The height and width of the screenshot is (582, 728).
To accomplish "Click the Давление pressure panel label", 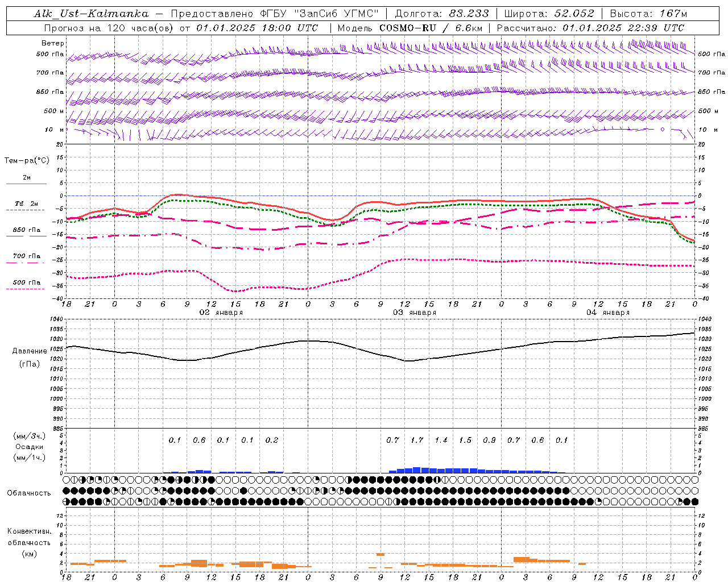I will (x=29, y=352).
